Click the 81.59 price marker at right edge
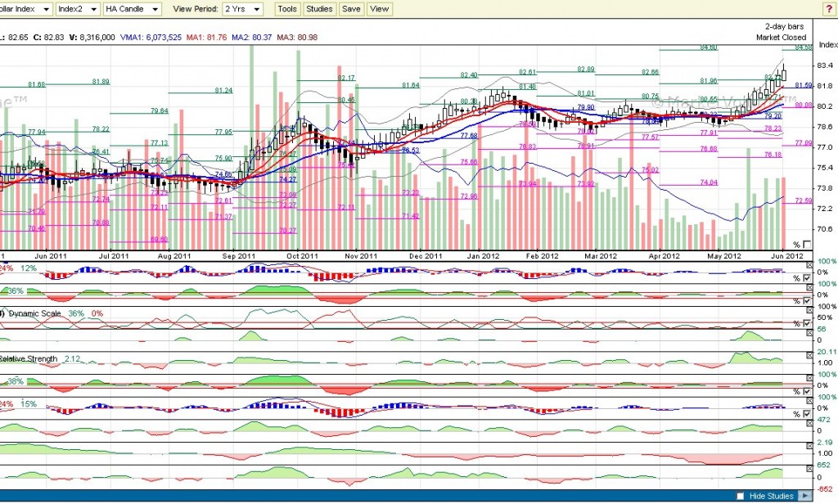The width and height of the screenshot is (838, 504). pyautogui.click(x=804, y=85)
